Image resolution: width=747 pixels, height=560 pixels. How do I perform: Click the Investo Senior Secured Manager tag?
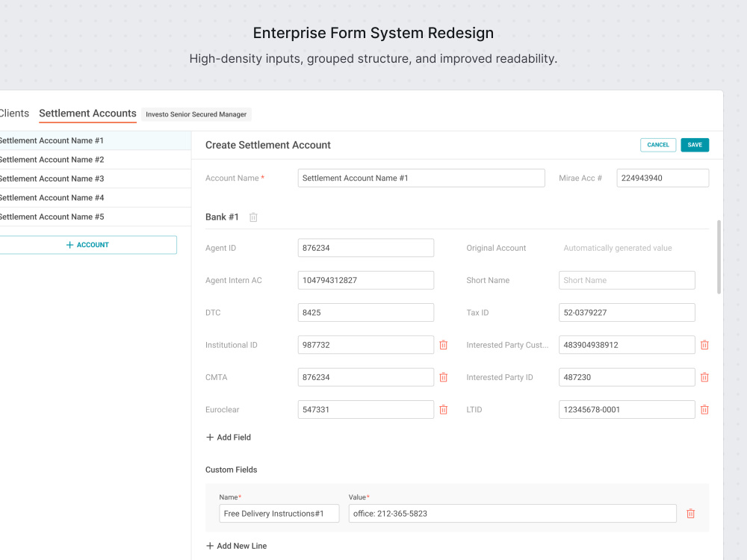pyautogui.click(x=196, y=114)
